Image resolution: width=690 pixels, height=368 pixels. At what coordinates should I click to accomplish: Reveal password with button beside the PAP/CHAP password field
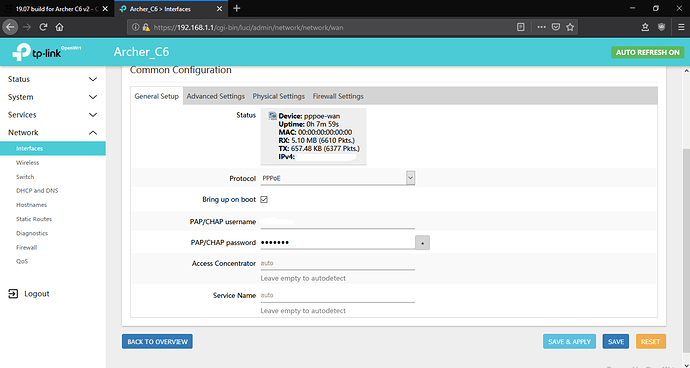tap(422, 243)
